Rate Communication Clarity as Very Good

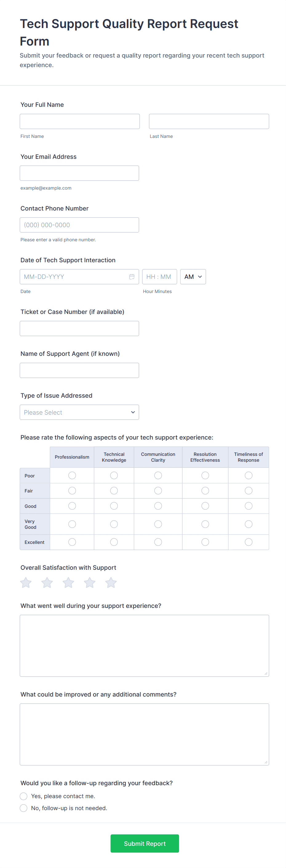point(158,524)
